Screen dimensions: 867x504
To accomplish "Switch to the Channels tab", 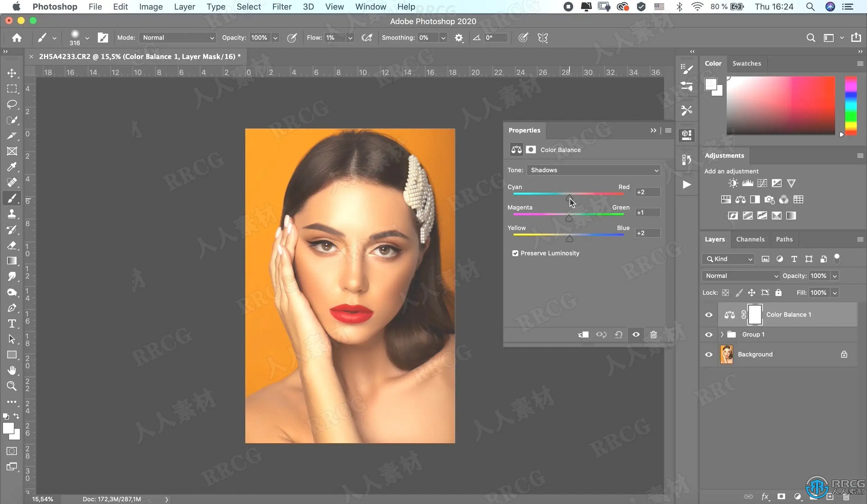I will tap(750, 239).
